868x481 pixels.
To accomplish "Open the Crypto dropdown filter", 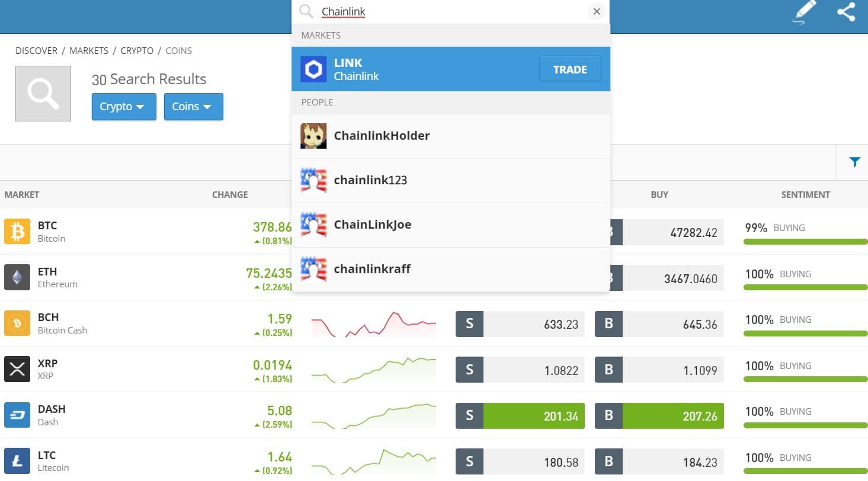I will 124,107.
